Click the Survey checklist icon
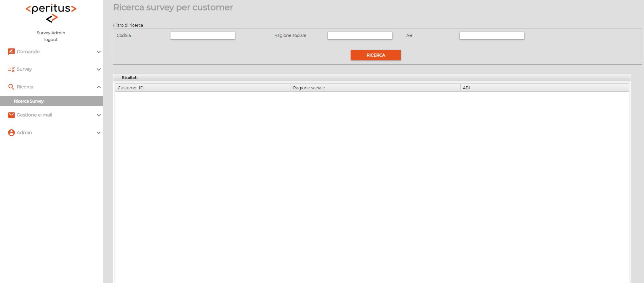The width and height of the screenshot is (644, 283). click(11, 69)
